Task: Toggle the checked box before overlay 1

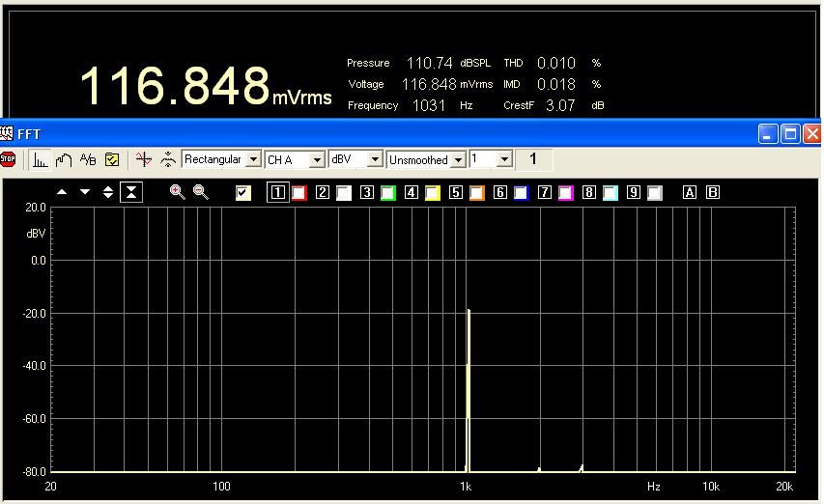Action: tap(244, 192)
